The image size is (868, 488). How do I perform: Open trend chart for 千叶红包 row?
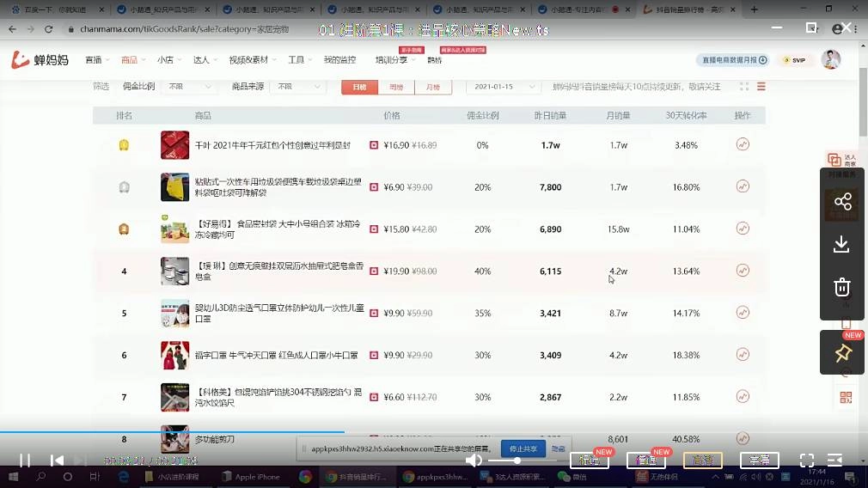click(x=743, y=144)
